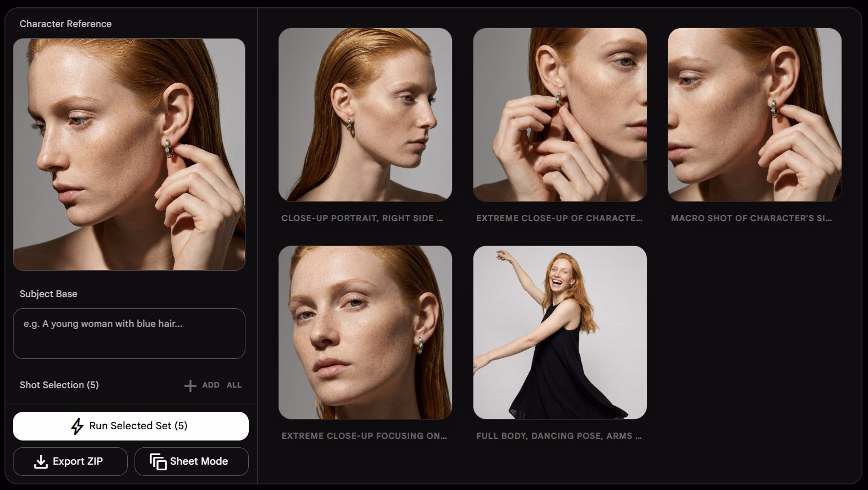The height and width of the screenshot is (490, 868).
Task: Export results with Export ZIP button
Action: pos(70,461)
